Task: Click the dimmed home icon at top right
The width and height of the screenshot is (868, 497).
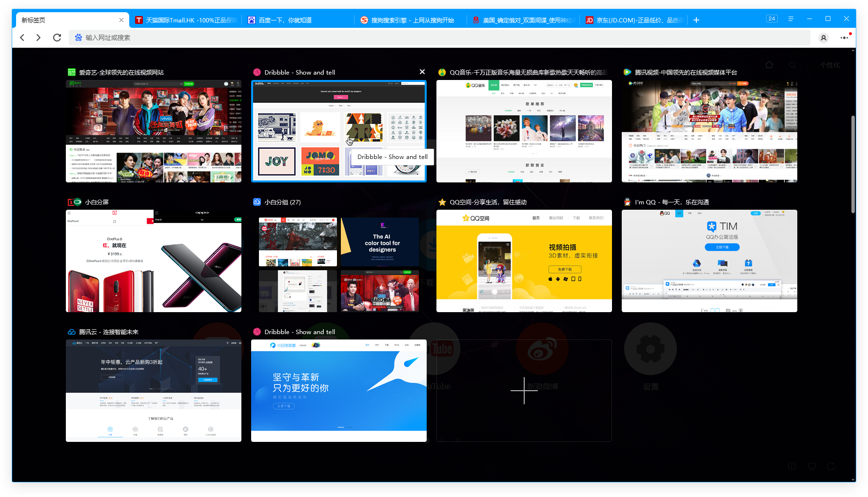Action: coord(769,65)
